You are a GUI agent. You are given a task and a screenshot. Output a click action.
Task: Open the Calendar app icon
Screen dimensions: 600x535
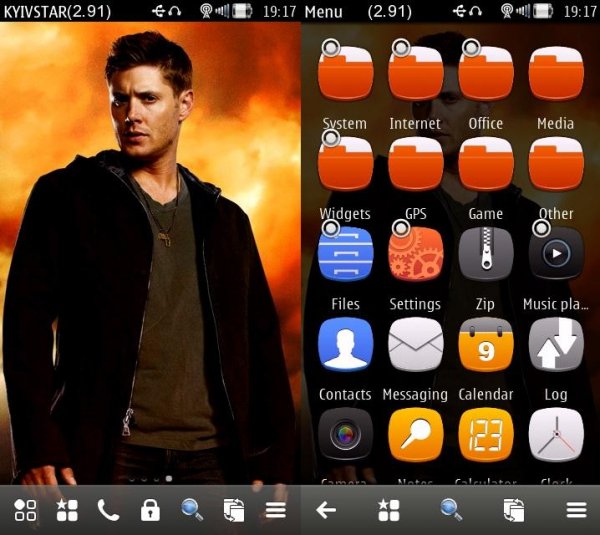pos(486,344)
